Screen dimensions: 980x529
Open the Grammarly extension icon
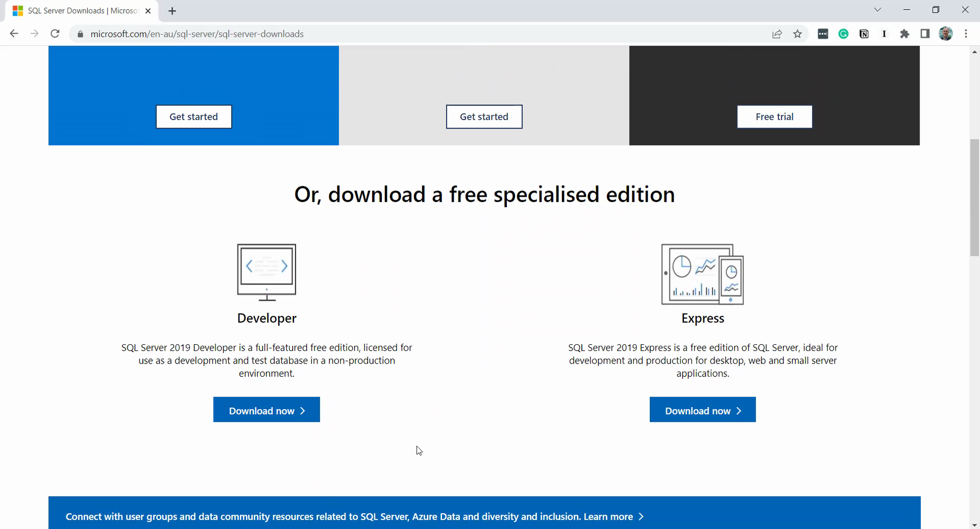[x=843, y=34]
